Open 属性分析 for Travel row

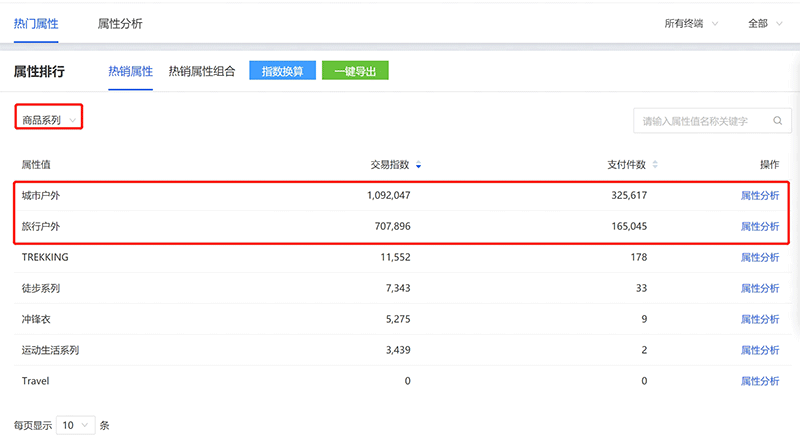pyautogui.click(x=759, y=381)
